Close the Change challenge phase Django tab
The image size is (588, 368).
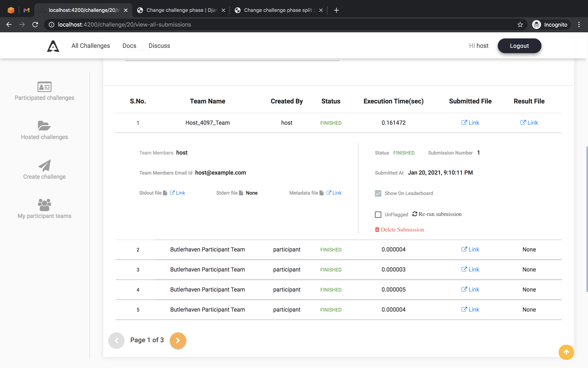point(223,10)
